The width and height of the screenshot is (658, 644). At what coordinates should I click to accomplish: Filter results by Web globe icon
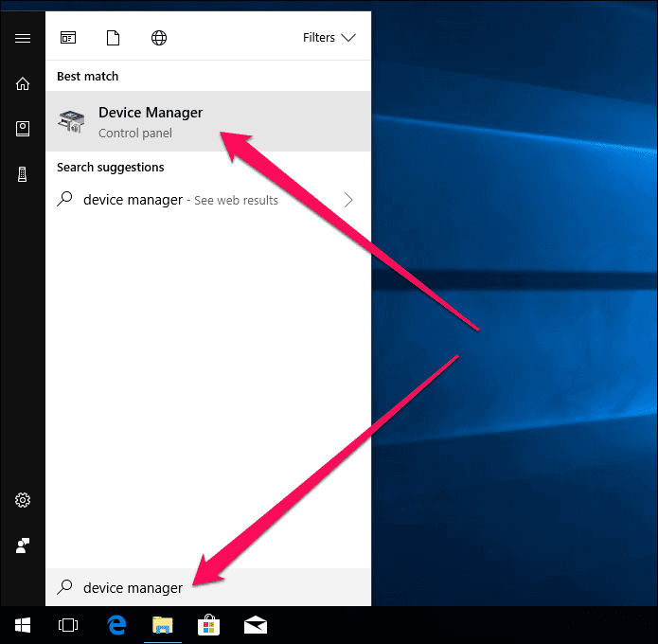point(159,38)
